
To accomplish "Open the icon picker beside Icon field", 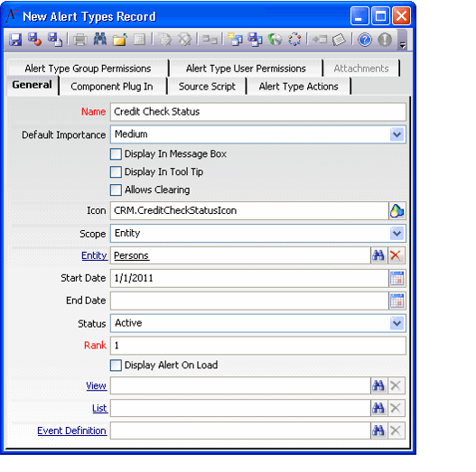I will coord(397,211).
